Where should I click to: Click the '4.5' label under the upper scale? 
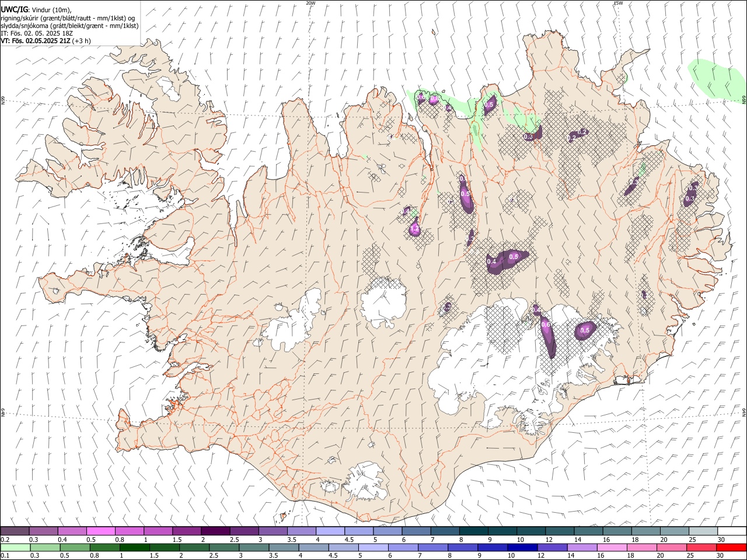point(349,540)
